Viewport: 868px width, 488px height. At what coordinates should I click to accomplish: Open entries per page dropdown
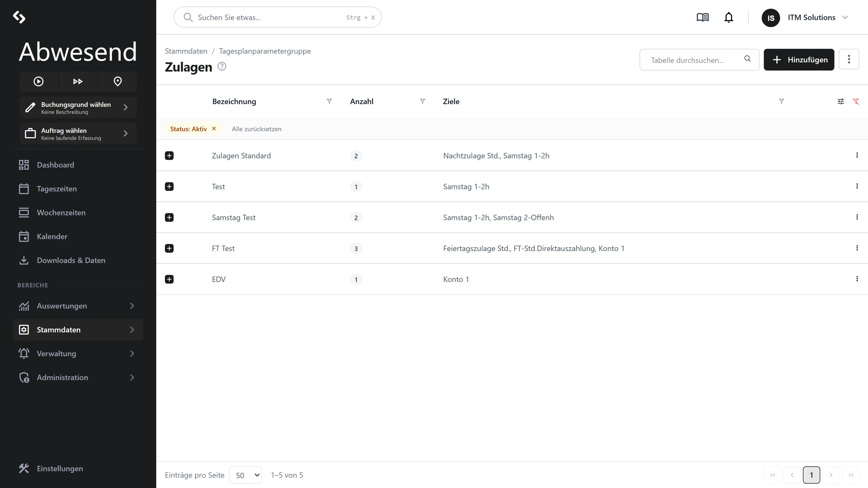(246, 475)
